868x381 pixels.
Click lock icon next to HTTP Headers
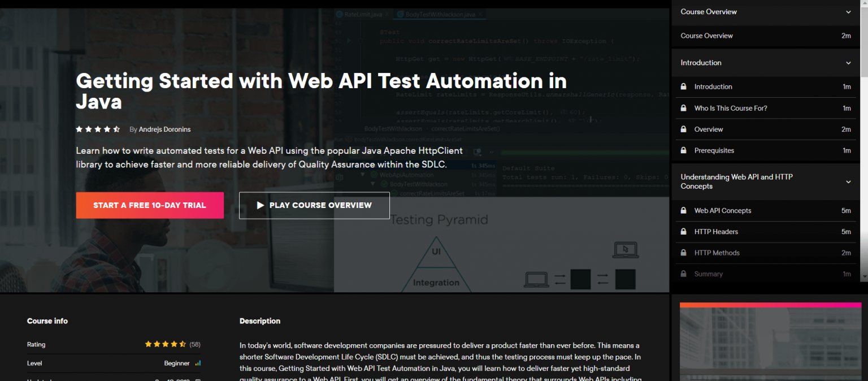[683, 232]
